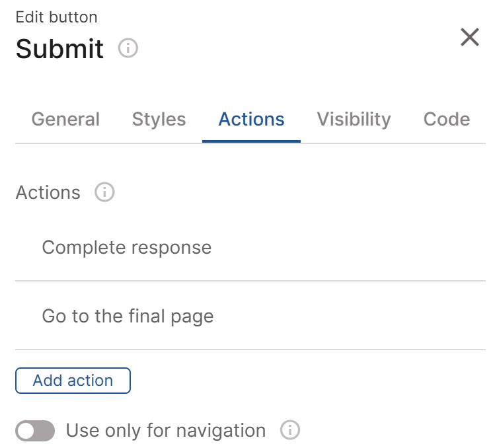The height and width of the screenshot is (448, 495).
Task: Toggle Use only for navigation switch
Action: 35,431
